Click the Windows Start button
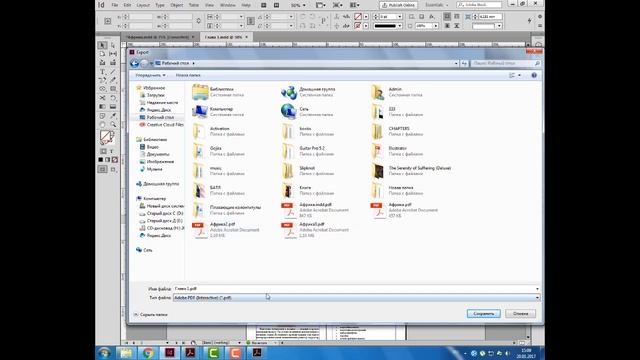The height and width of the screenshot is (360, 640). point(104,353)
